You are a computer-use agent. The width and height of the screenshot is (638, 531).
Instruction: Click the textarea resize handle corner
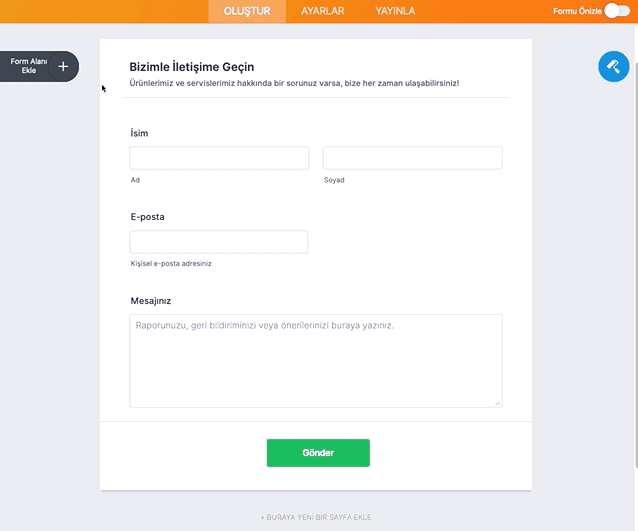tap(498, 403)
